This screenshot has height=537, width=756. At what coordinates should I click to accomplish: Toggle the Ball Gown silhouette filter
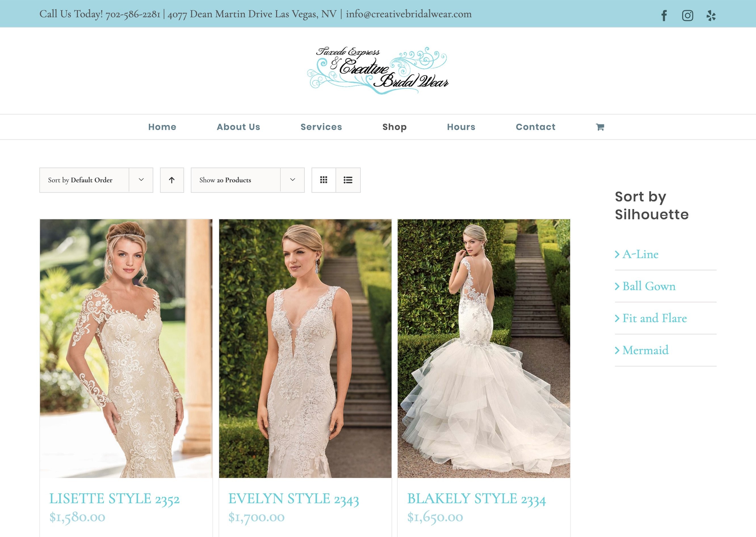click(648, 286)
